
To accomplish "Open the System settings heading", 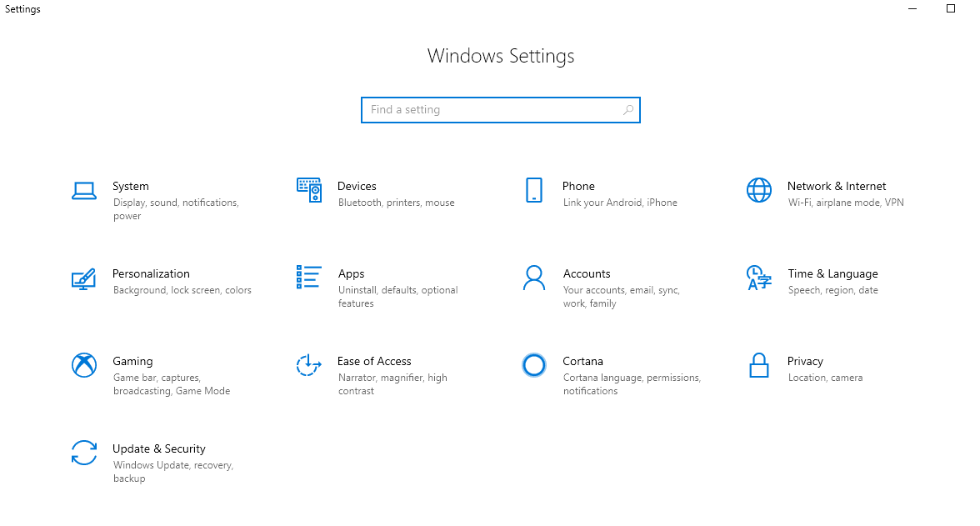I will [x=131, y=187].
